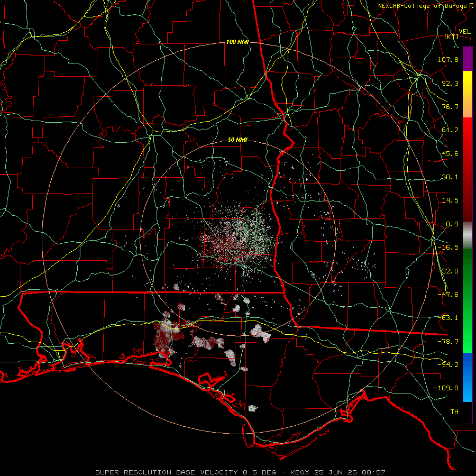The height and width of the screenshot is (476, 476).
Task: Click the -0.9 velocity scale value
Action: 450,224
